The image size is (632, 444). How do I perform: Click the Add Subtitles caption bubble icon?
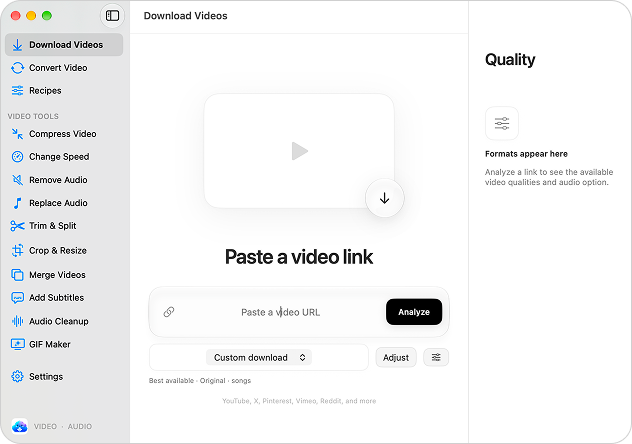pos(17,298)
